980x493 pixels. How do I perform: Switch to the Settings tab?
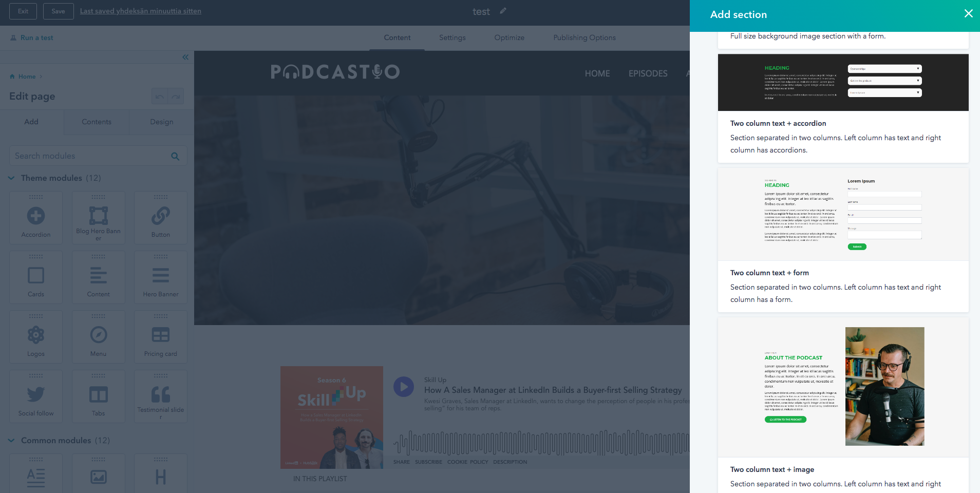point(453,37)
